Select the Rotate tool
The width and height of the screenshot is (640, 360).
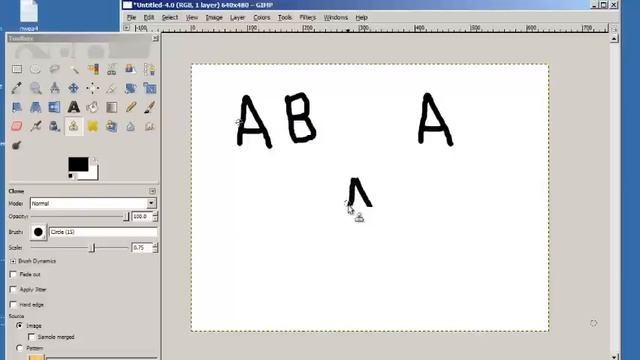[131, 88]
